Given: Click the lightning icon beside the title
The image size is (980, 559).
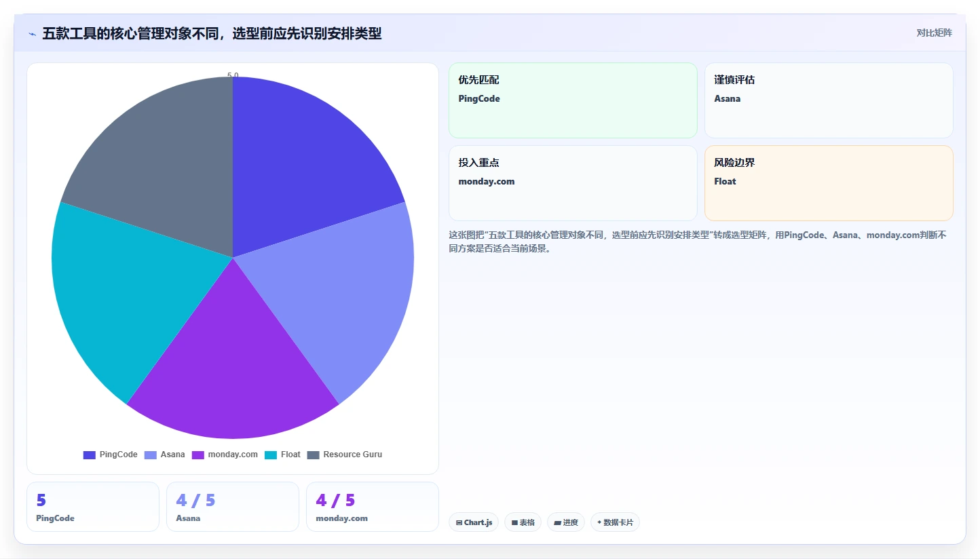Looking at the screenshot, I should (32, 33).
